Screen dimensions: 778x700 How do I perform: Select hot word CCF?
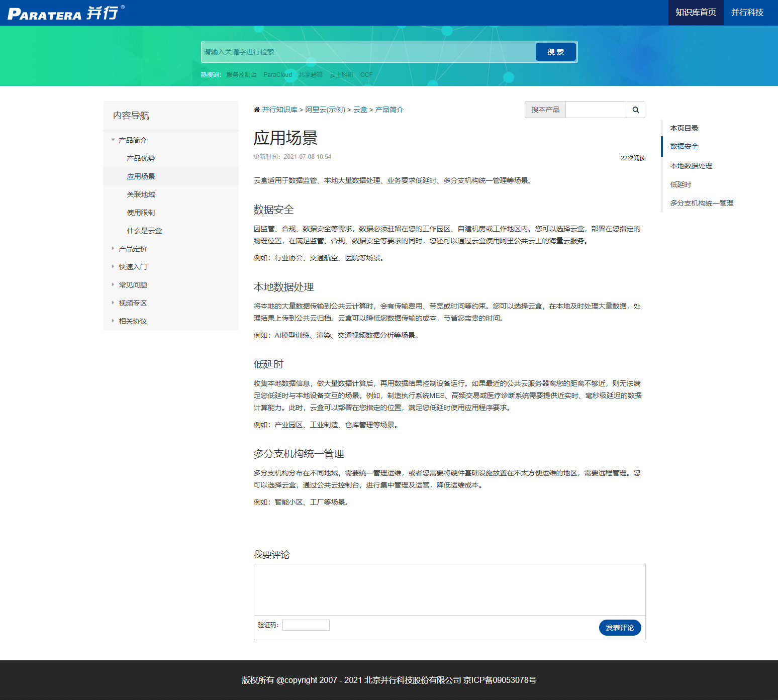pyautogui.click(x=366, y=74)
